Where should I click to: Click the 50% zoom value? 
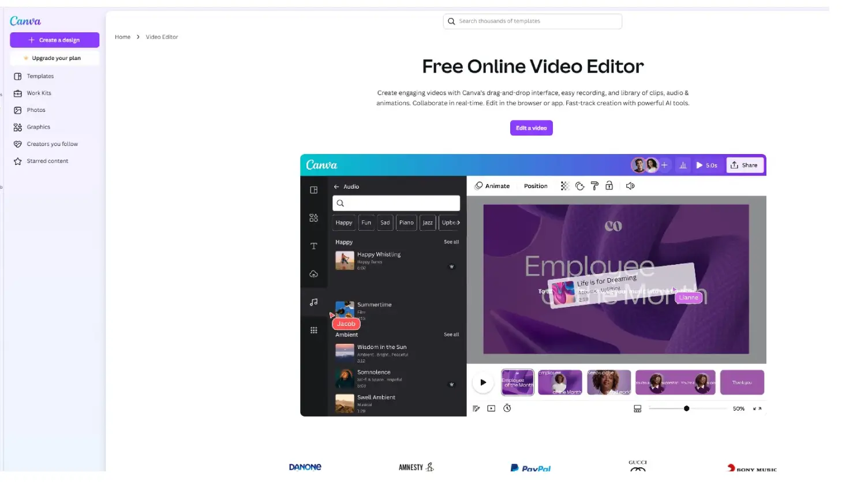[739, 408]
